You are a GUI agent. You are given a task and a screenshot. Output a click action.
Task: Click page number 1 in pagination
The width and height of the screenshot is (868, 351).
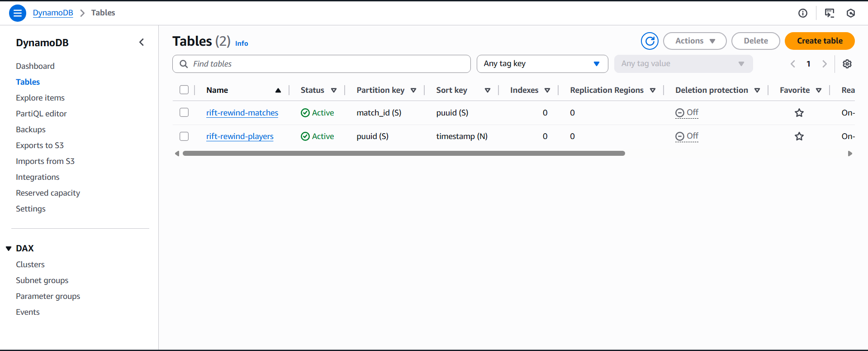tap(808, 64)
